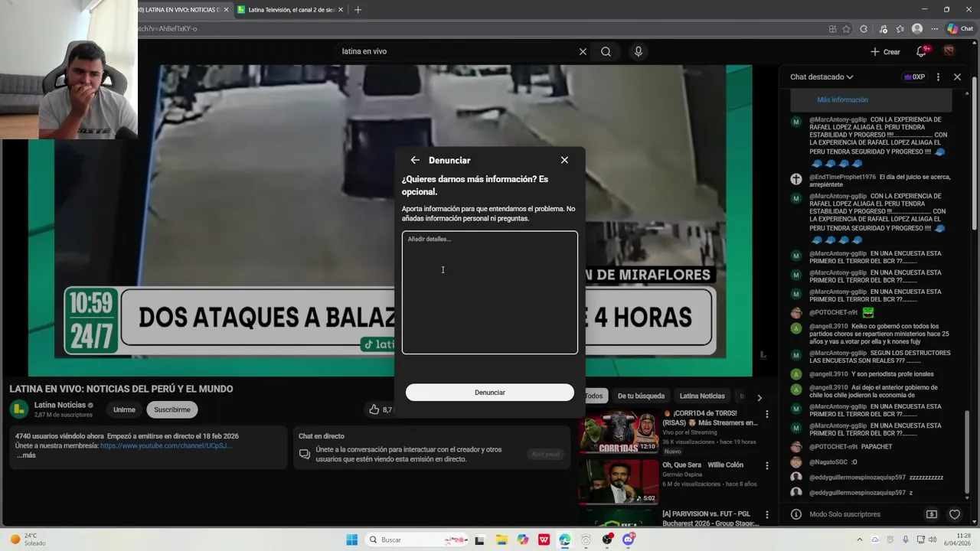
Task: Switch to LATINA EN VIVO browser tab
Action: [182, 10]
